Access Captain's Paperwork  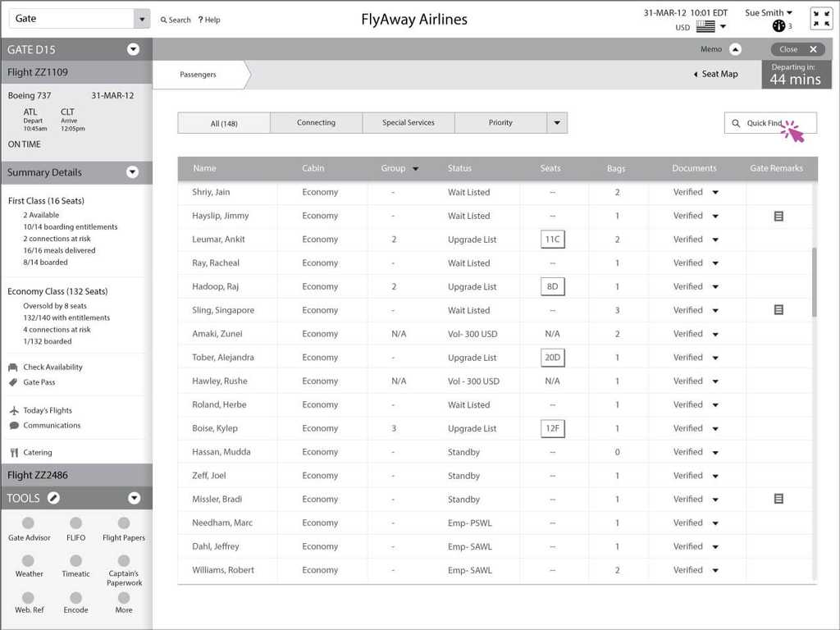[x=124, y=563]
